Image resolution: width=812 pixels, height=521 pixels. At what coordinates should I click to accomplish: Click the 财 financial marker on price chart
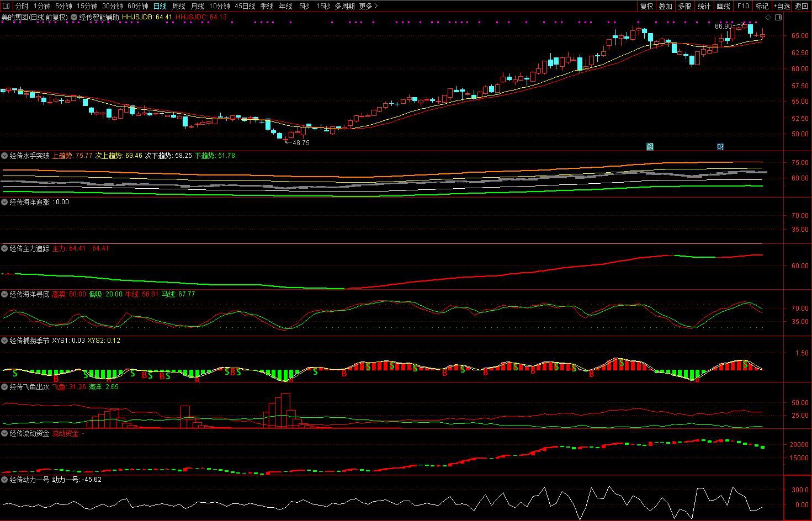coord(720,146)
